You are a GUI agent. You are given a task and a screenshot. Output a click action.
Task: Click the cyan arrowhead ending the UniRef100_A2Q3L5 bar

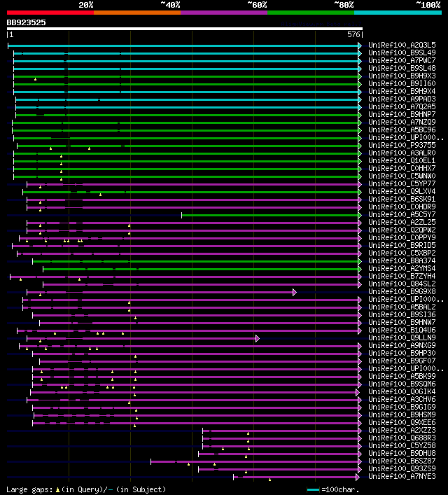point(360,46)
